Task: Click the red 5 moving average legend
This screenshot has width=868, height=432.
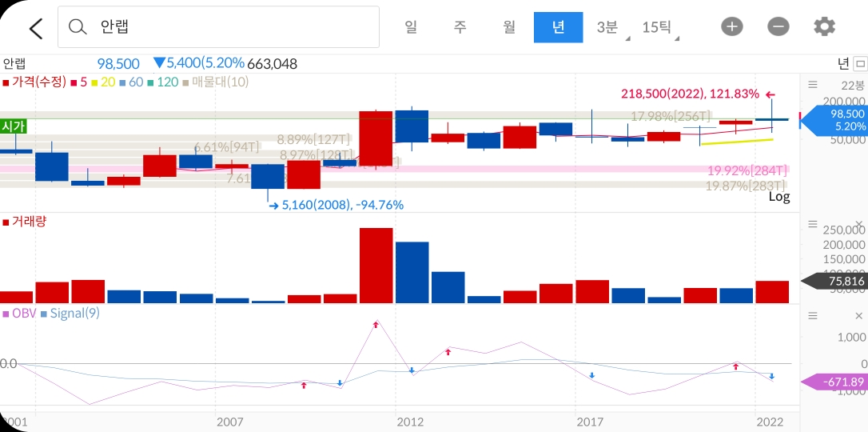Action: [78, 82]
